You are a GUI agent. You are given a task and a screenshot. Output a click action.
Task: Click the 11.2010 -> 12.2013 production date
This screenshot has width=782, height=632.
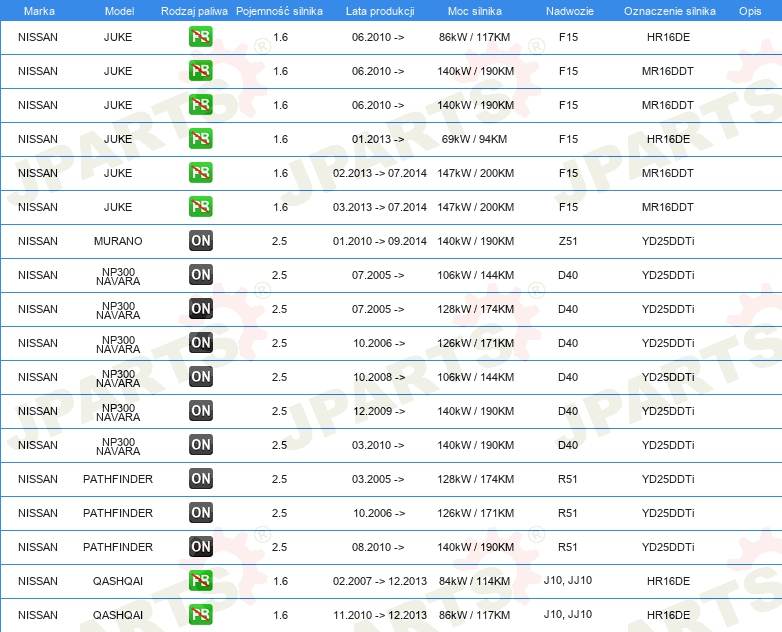380,615
